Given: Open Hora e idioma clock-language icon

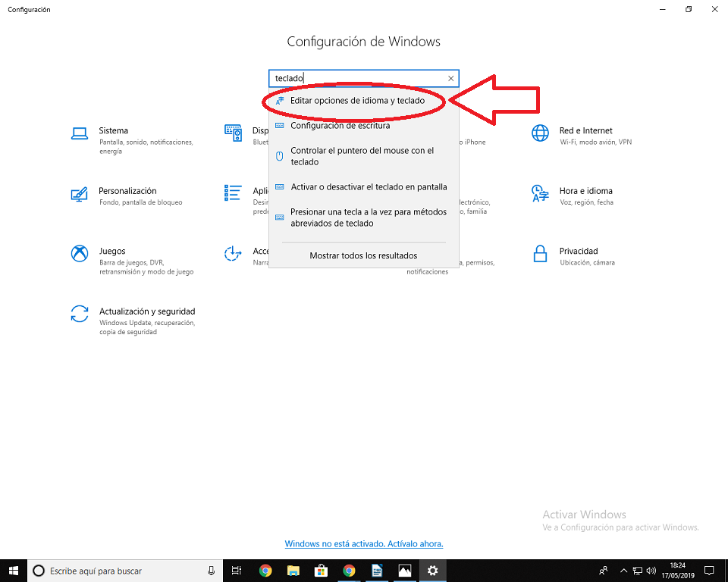Looking at the screenshot, I should 539,194.
